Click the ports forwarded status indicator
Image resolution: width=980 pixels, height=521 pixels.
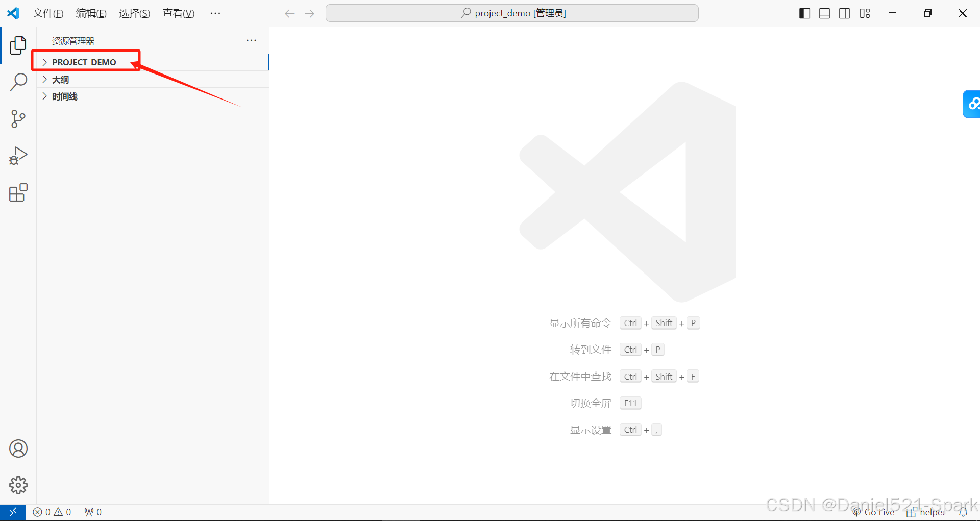click(93, 512)
